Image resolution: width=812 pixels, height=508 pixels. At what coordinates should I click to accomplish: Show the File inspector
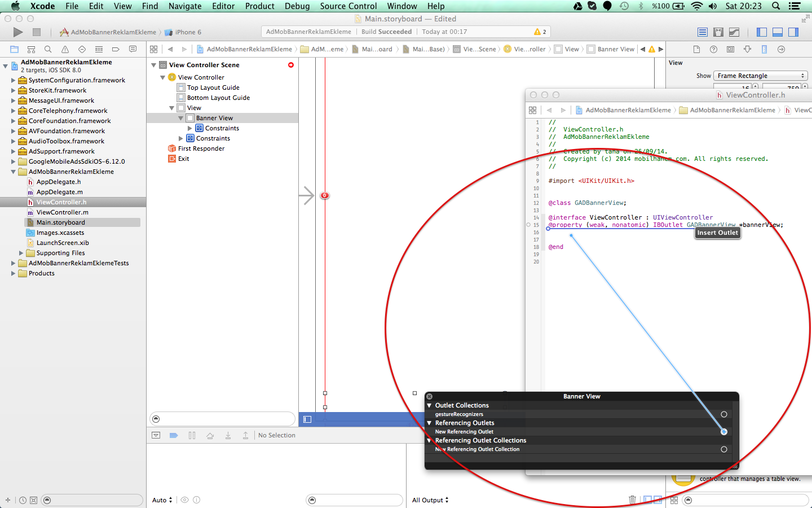click(x=696, y=49)
